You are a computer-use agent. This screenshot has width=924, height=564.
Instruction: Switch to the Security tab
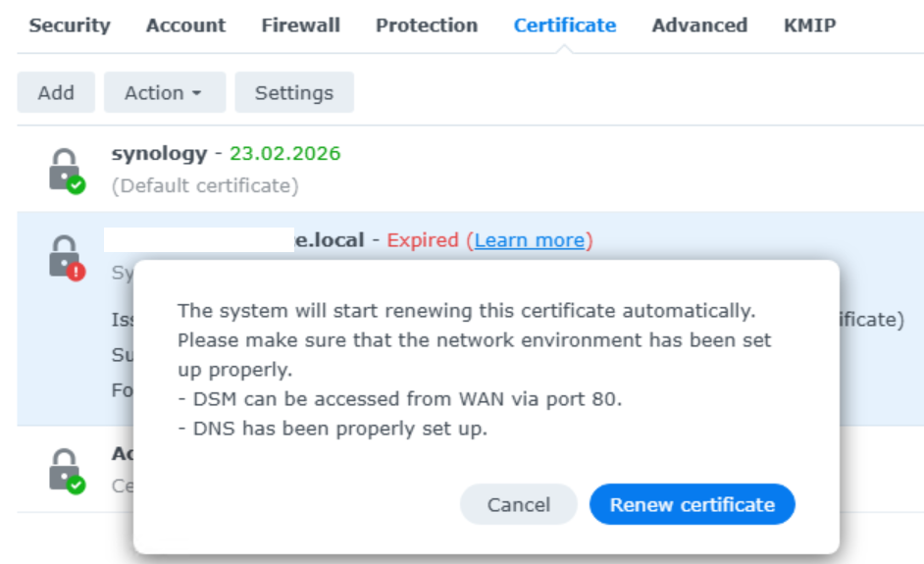[x=70, y=26]
